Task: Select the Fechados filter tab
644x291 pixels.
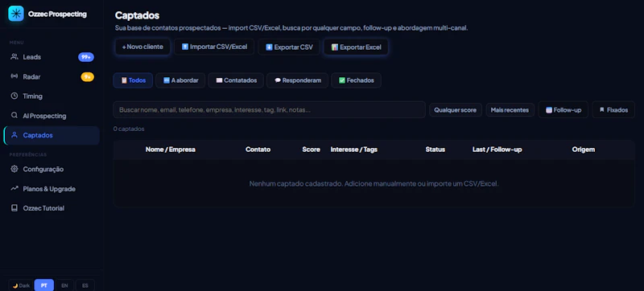Action: [x=356, y=80]
